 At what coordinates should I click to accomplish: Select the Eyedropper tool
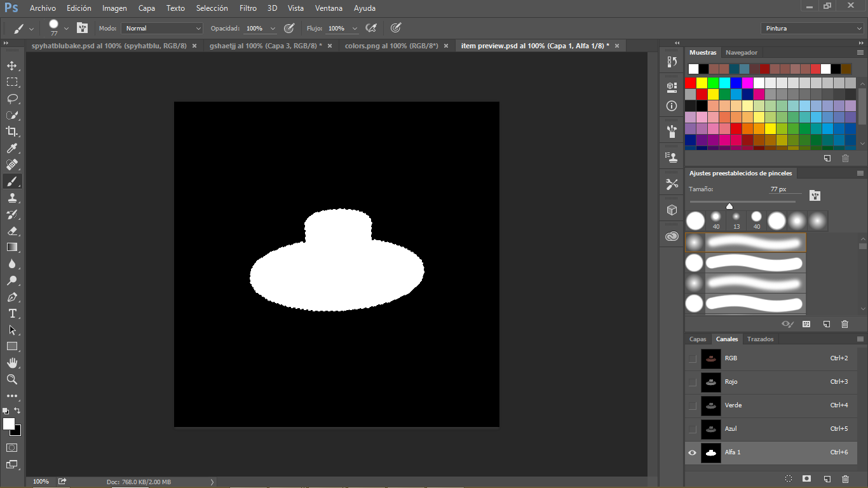[11, 148]
